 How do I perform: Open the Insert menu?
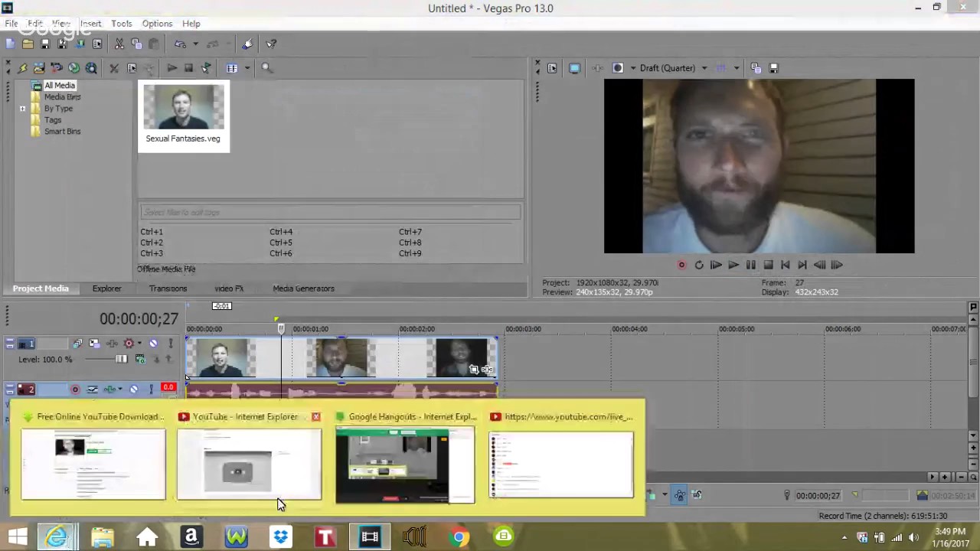tap(90, 24)
